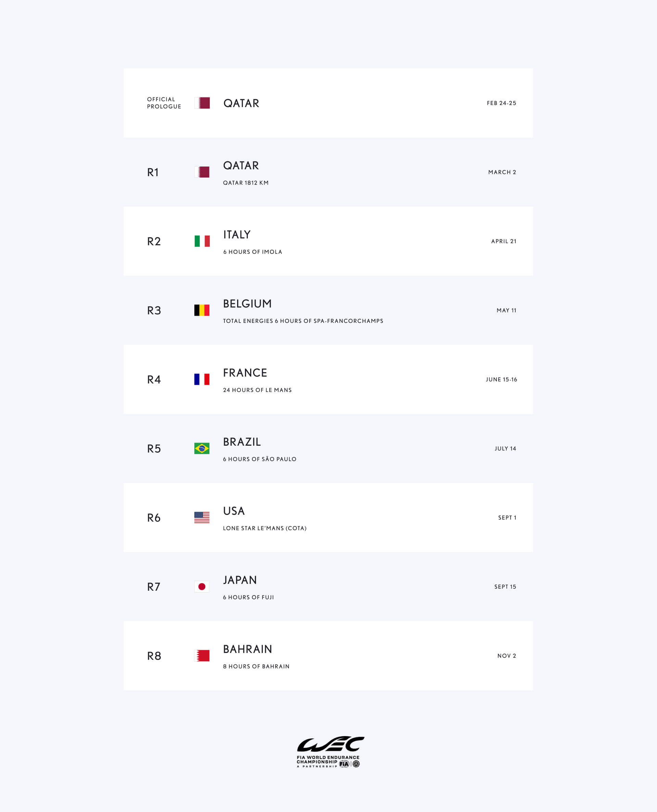Click the Qatar flag in R1 row
Screen dimensions: 657x812
[x=202, y=172]
